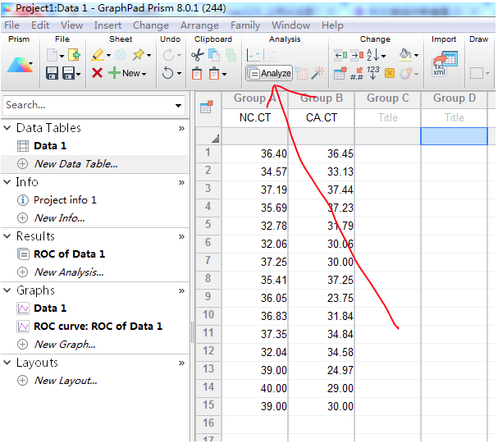Click the insert column left icon
Viewport: 498px width, 448px height.
(340, 55)
